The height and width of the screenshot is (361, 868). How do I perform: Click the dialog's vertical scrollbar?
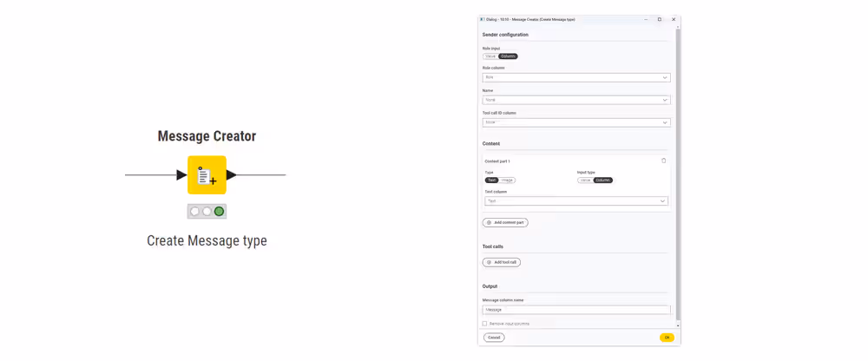pos(678,174)
